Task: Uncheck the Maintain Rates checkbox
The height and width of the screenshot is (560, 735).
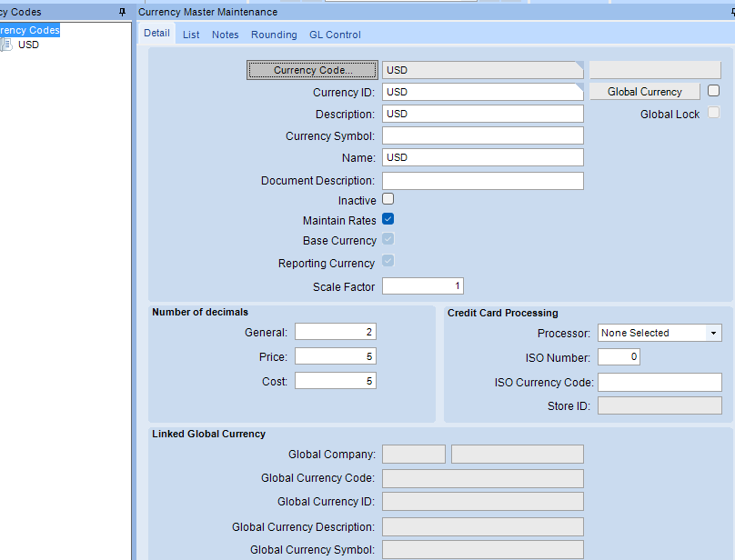Action: point(388,219)
